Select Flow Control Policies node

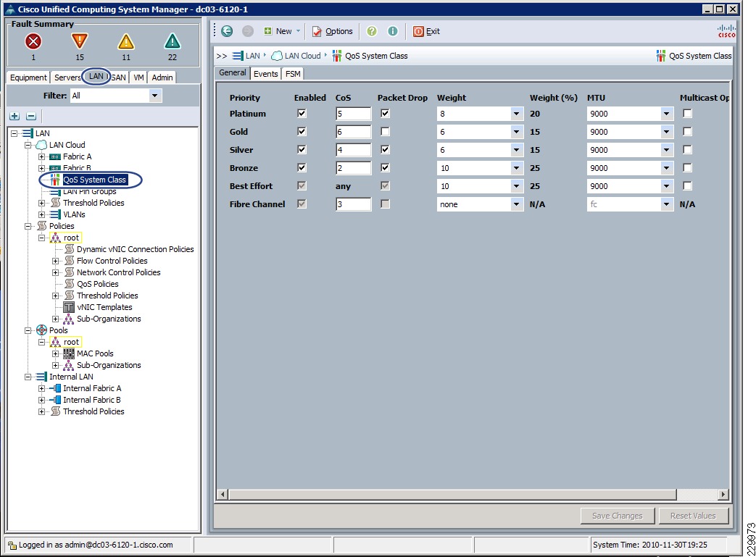(x=112, y=261)
